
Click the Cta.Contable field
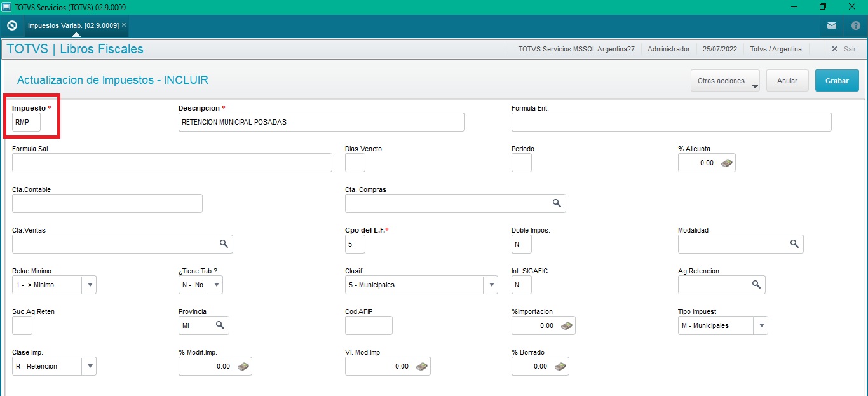click(x=107, y=203)
